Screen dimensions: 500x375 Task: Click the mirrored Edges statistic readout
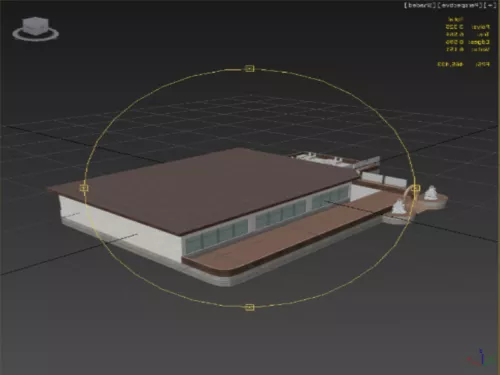click(x=467, y=42)
